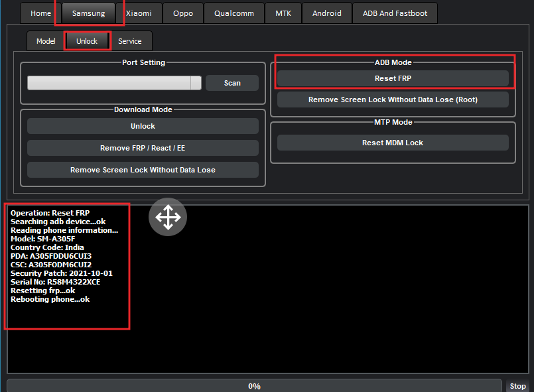Select the Oppo tab
This screenshot has height=392, width=534.
(x=183, y=13)
